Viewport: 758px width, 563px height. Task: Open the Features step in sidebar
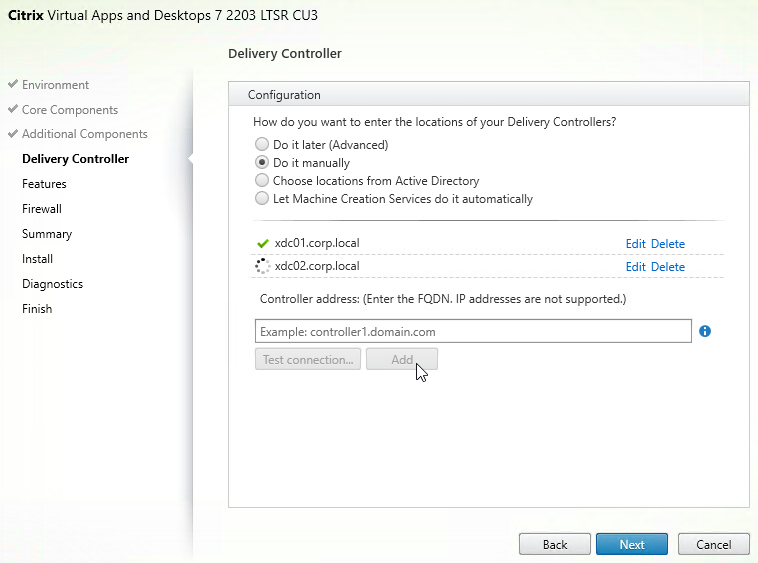(44, 184)
